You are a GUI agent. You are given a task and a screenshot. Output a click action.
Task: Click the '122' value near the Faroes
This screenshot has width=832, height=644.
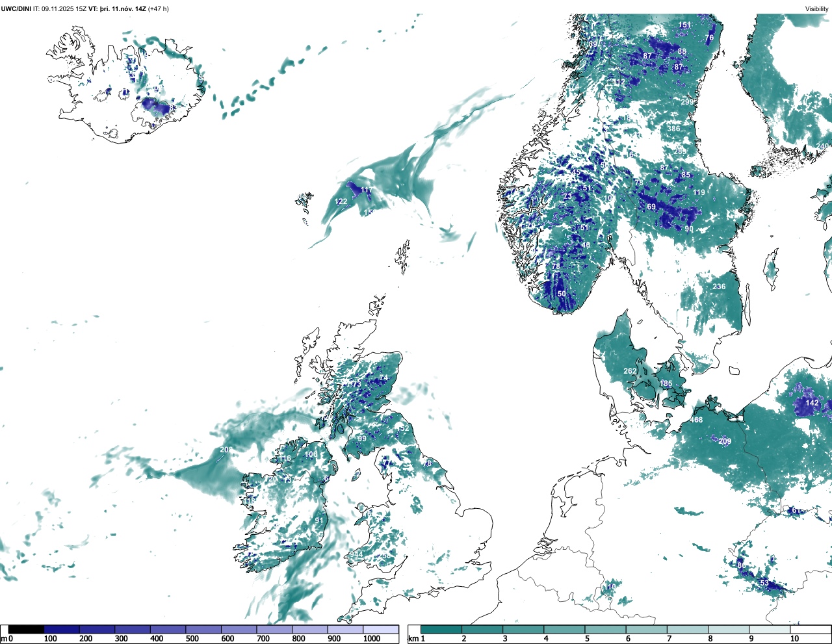click(x=341, y=201)
